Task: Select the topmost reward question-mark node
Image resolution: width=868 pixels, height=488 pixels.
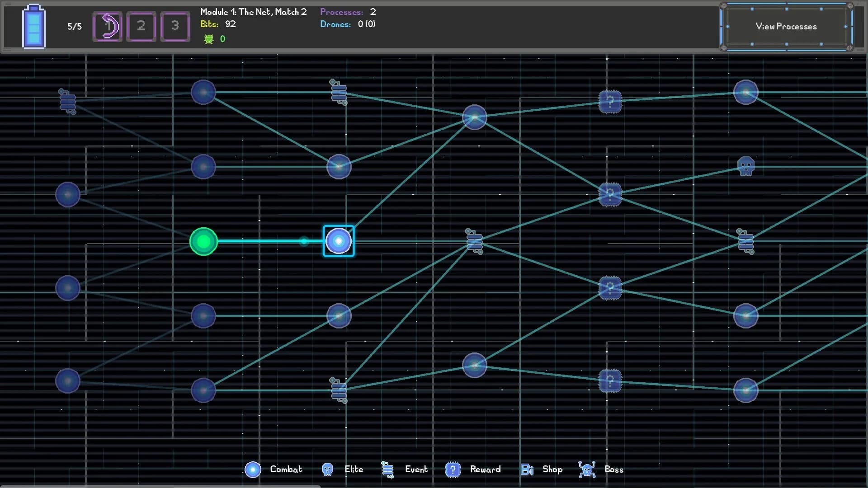Action: pos(610,102)
